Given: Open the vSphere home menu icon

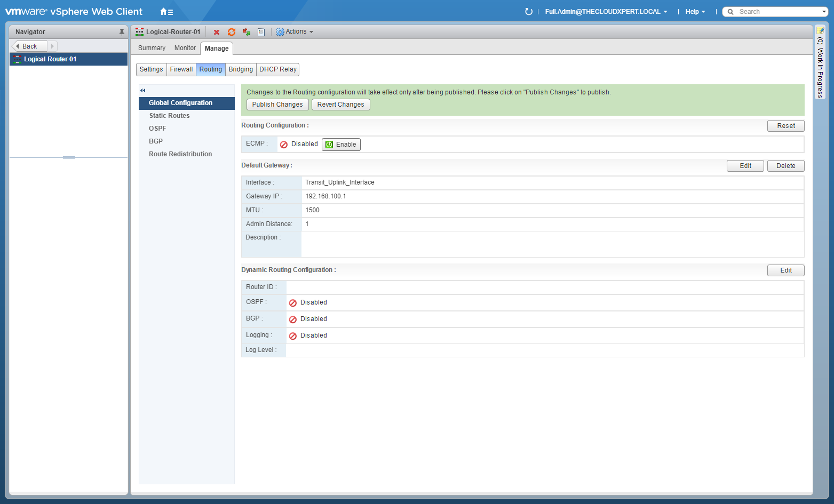Looking at the screenshot, I should point(166,12).
